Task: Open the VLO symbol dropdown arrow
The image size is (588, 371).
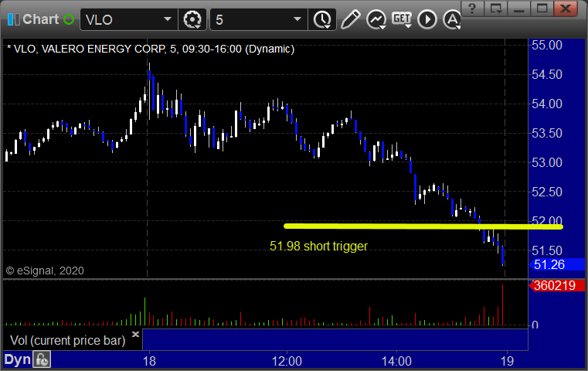Action: pyautogui.click(x=167, y=19)
